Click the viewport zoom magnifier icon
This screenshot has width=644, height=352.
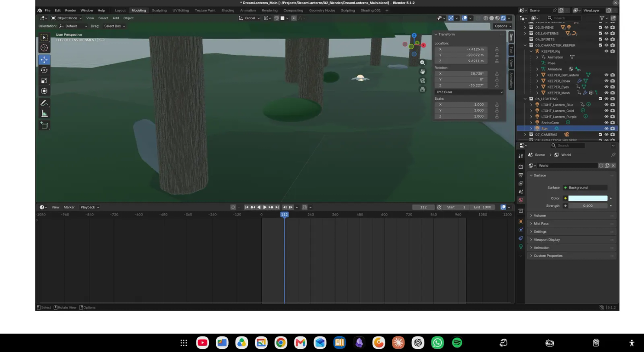422,62
